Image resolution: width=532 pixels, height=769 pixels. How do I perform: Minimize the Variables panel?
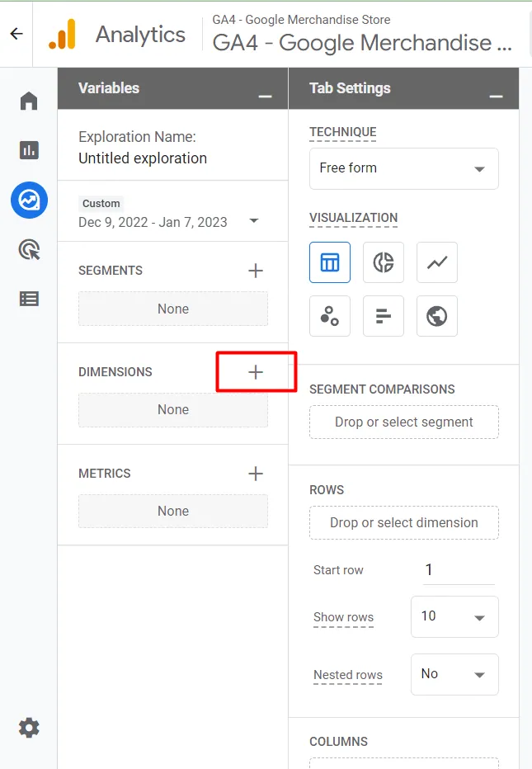point(266,96)
